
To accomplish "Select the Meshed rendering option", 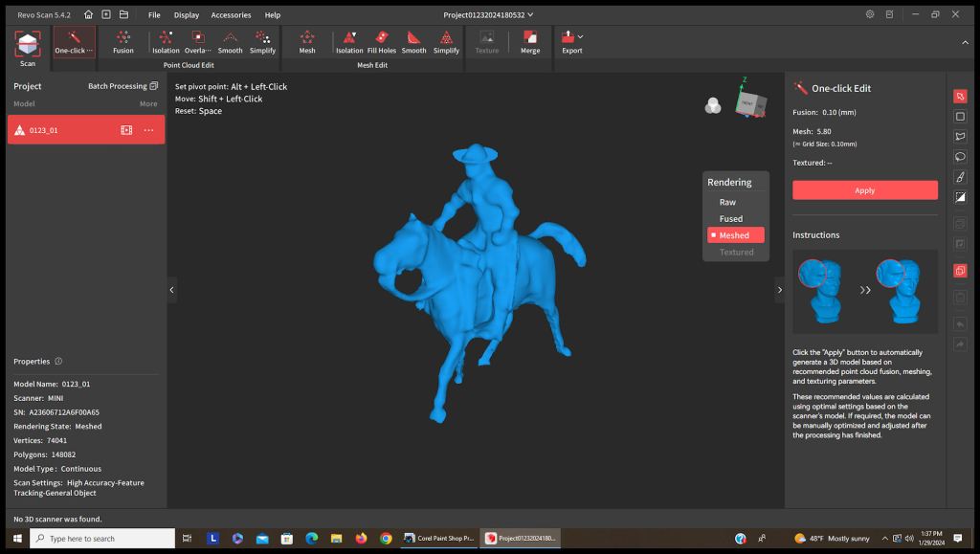I will point(734,235).
